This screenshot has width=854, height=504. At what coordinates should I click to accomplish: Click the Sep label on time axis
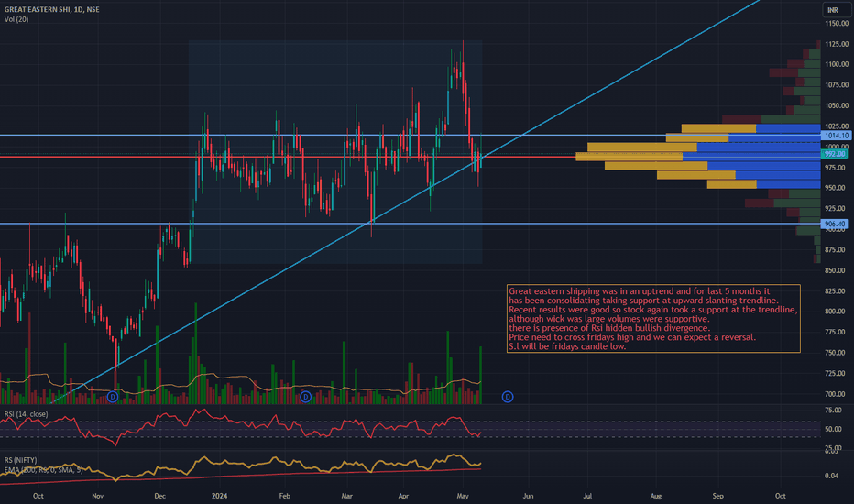(x=718, y=496)
